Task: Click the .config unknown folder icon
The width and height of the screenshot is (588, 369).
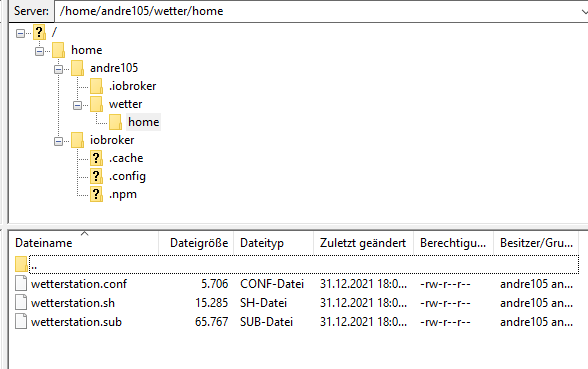Action: [x=96, y=176]
